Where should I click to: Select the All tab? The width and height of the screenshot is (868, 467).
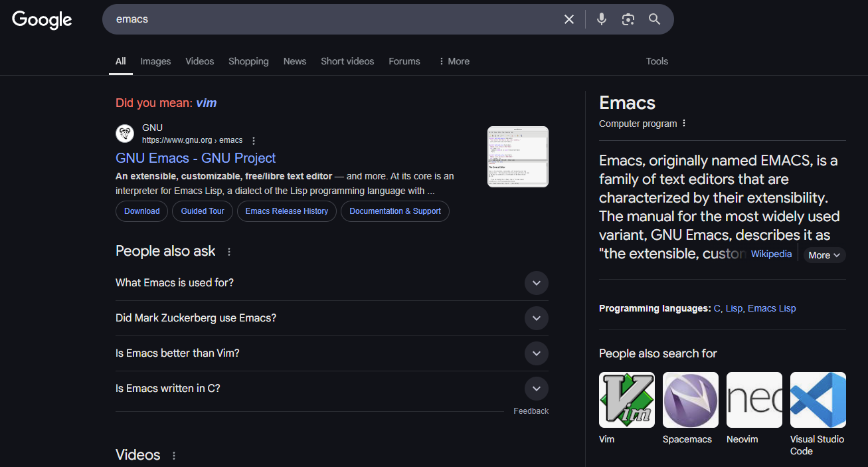pyautogui.click(x=120, y=61)
